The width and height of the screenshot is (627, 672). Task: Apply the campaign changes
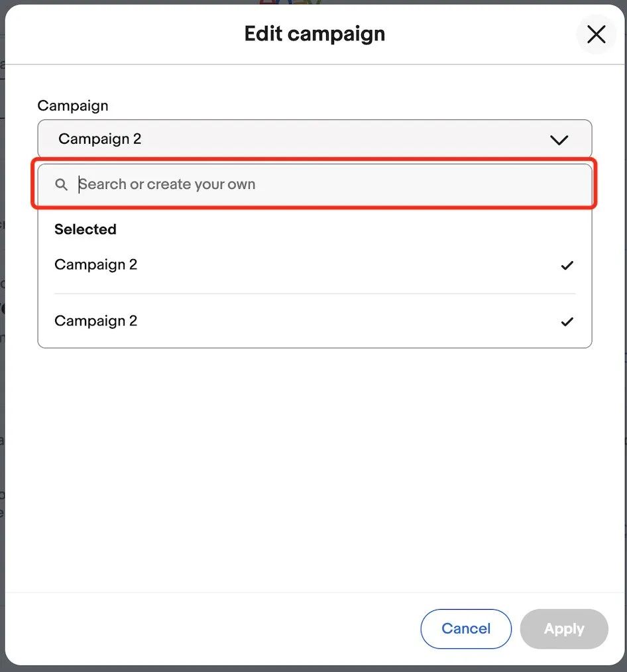click(x=564, y=629)
